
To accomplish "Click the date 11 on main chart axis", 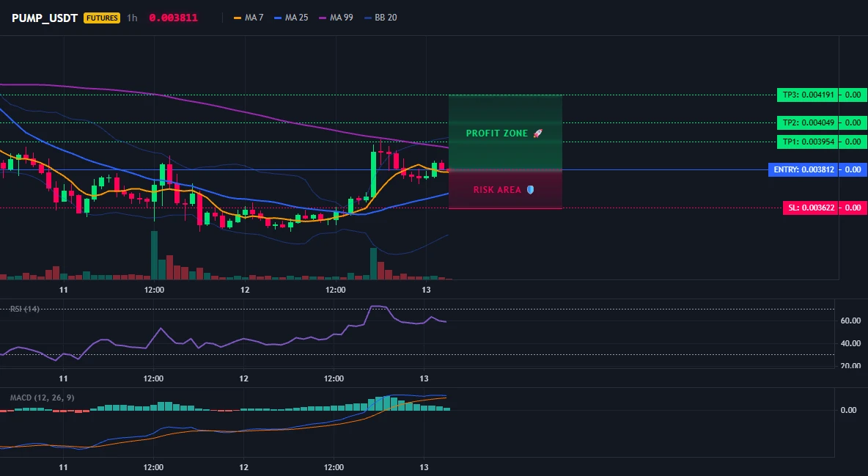I will (x=64, y=290).
